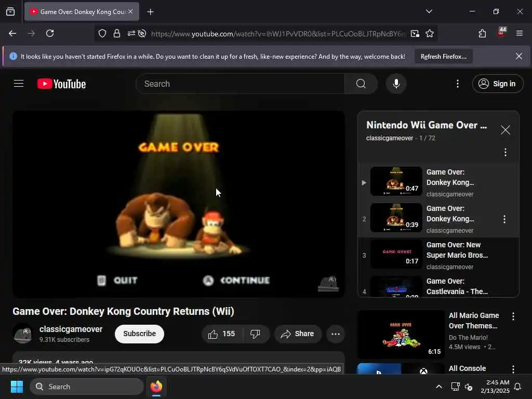Click the YouTube URL in address bar
This screenshot has height=399, width=532.
278,34
